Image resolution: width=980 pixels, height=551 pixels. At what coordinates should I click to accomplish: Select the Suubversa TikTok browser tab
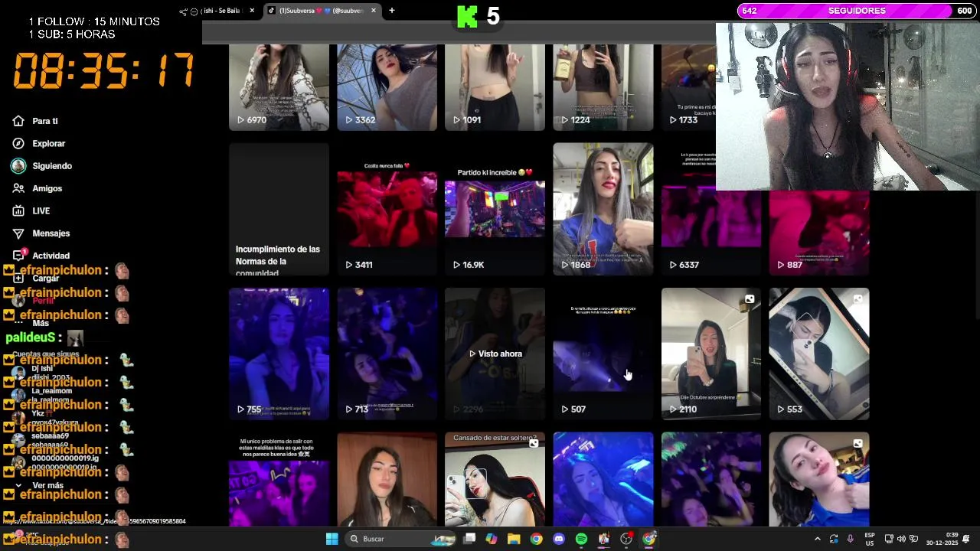(322, 11)
